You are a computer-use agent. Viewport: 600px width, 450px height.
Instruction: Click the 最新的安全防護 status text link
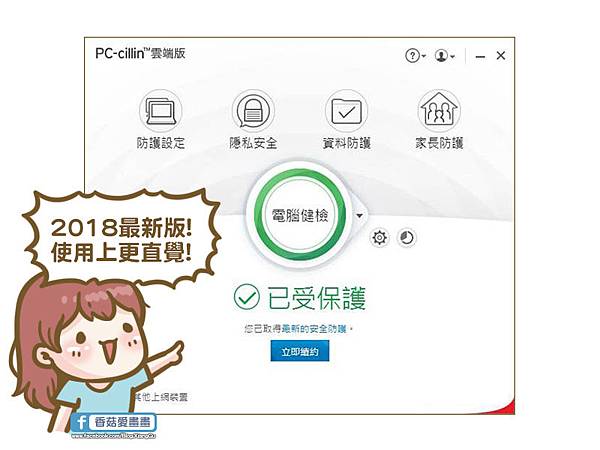[x=314, y=329]
